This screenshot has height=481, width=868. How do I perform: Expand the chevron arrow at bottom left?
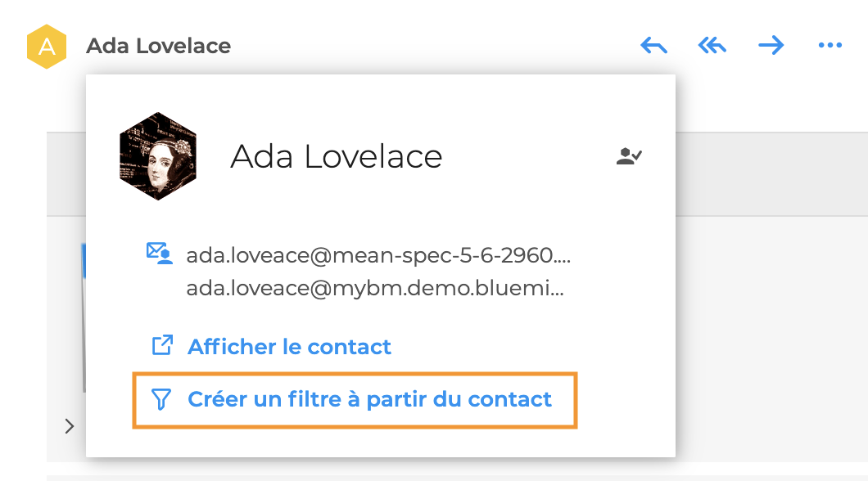click(70, 426)
